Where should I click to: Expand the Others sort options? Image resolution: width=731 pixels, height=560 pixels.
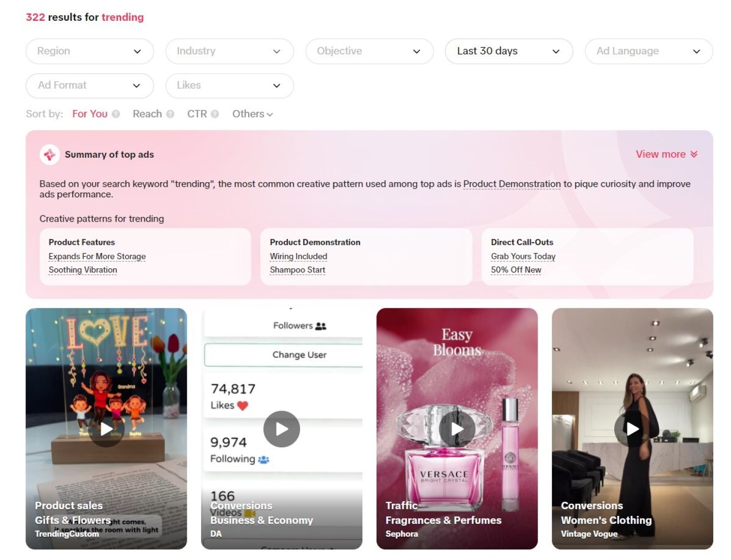(x=252, y=114)
